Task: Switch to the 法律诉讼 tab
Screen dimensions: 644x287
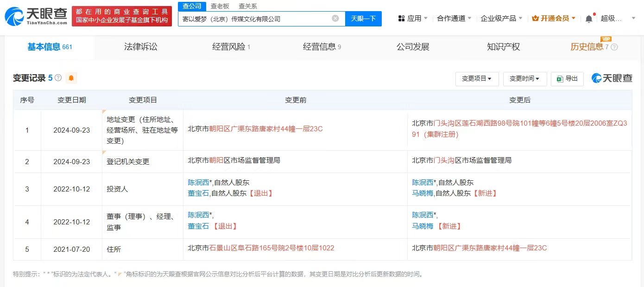Action: point(141,47)
